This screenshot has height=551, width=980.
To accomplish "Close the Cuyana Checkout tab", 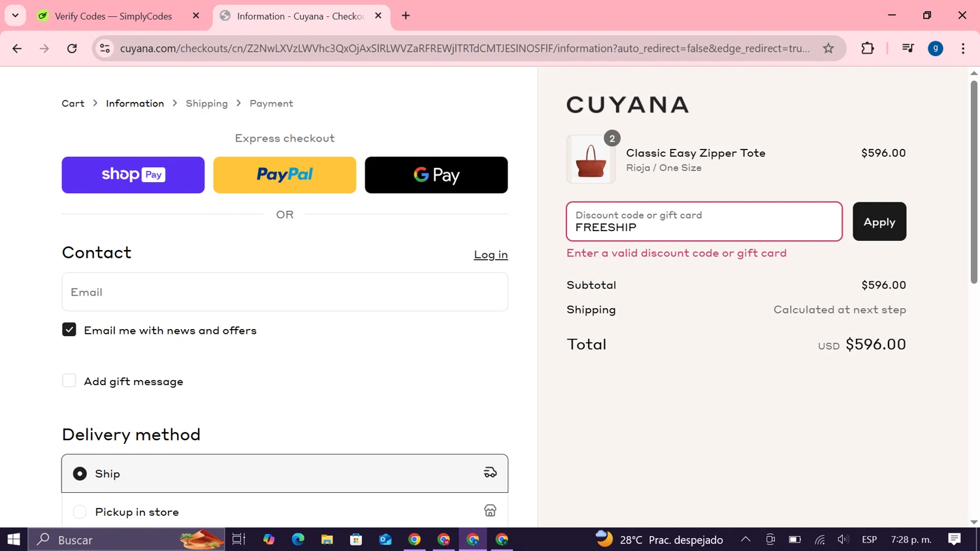I will click(378, 16).
